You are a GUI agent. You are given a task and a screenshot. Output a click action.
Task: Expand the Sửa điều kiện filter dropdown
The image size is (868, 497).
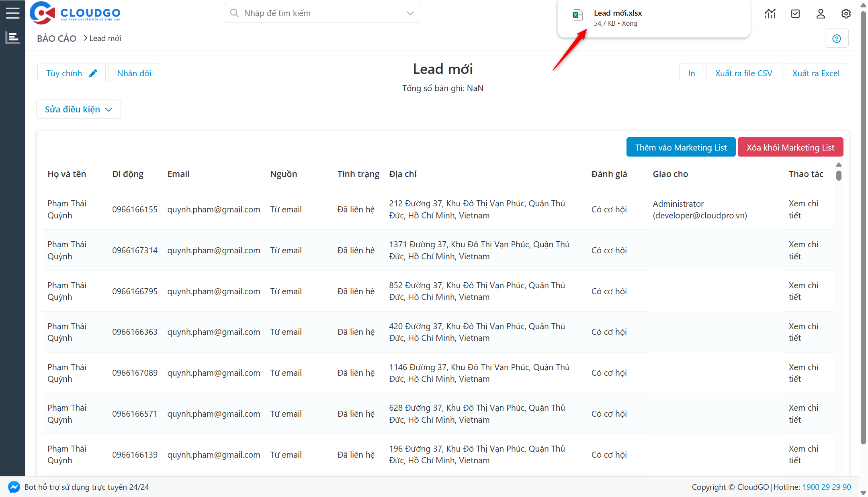pos(78,109)
